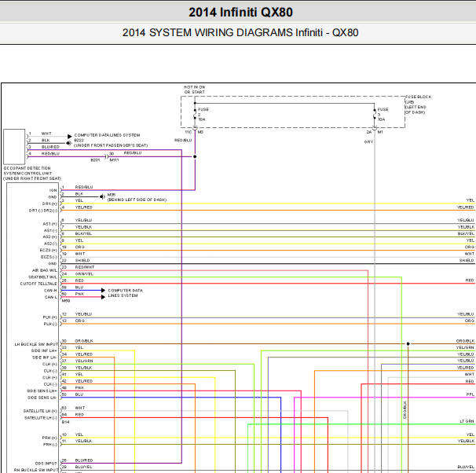Screen dimensions: 476x473
Task: Select the 'PNK' wire label at pin 49
Action: (x=79, y=387)
